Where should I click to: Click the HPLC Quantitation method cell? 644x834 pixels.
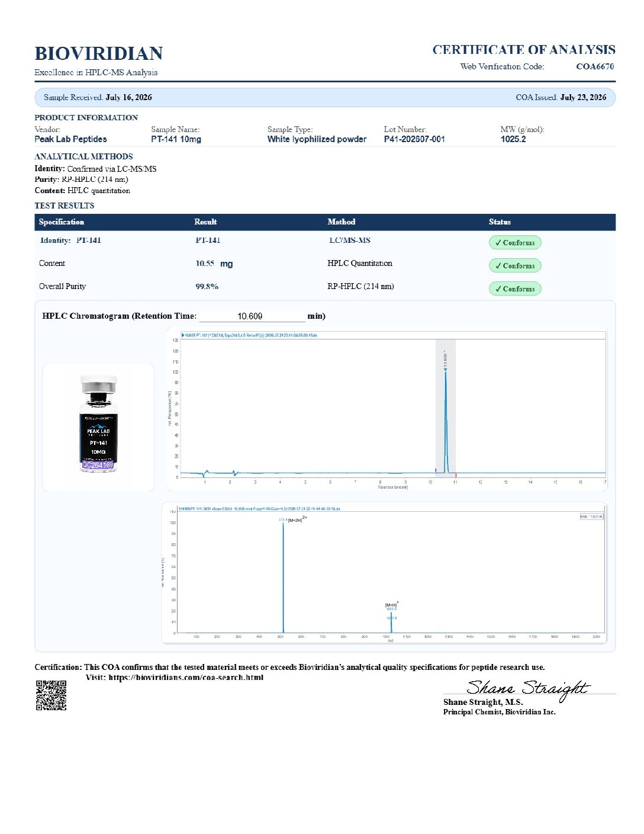360,264
